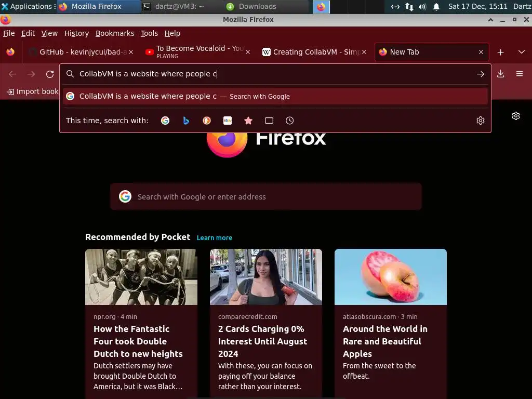Open the Bookmarks menu
The width and height of the screenshot is (532, 399).
click(115, 33)
